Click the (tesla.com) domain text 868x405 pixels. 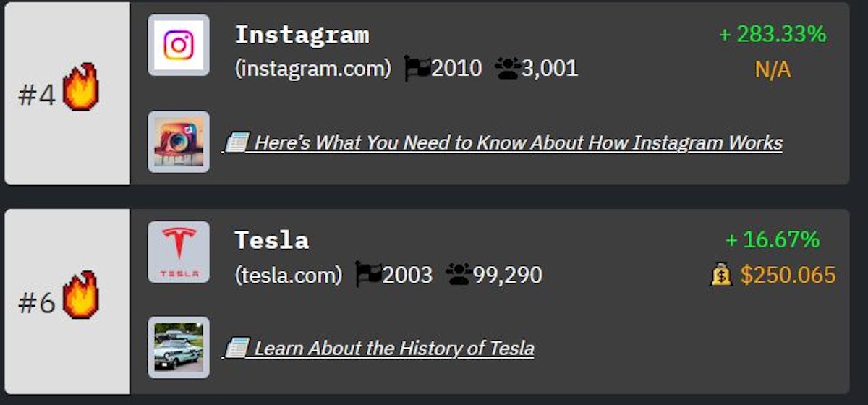click(x=288, y=275)
